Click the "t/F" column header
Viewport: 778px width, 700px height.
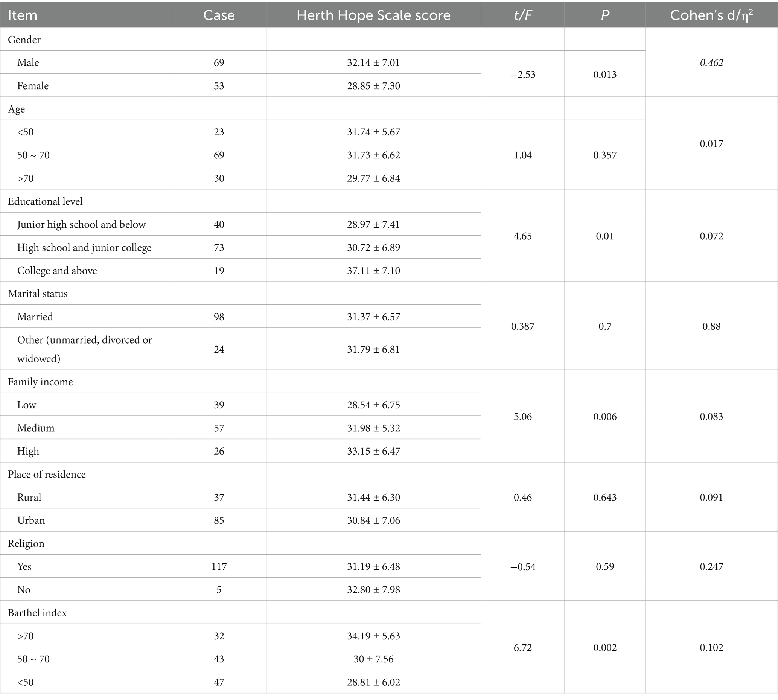pyautogui.click(x=523, y=15)
